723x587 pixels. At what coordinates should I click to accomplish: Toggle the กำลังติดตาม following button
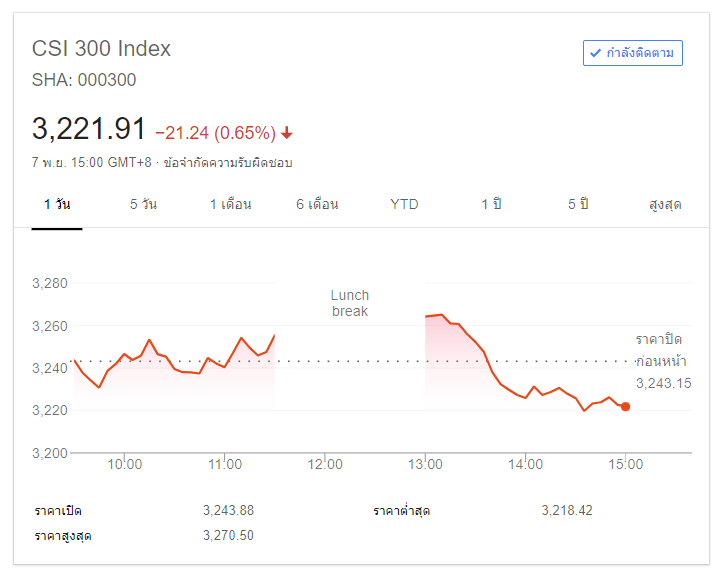633,53
